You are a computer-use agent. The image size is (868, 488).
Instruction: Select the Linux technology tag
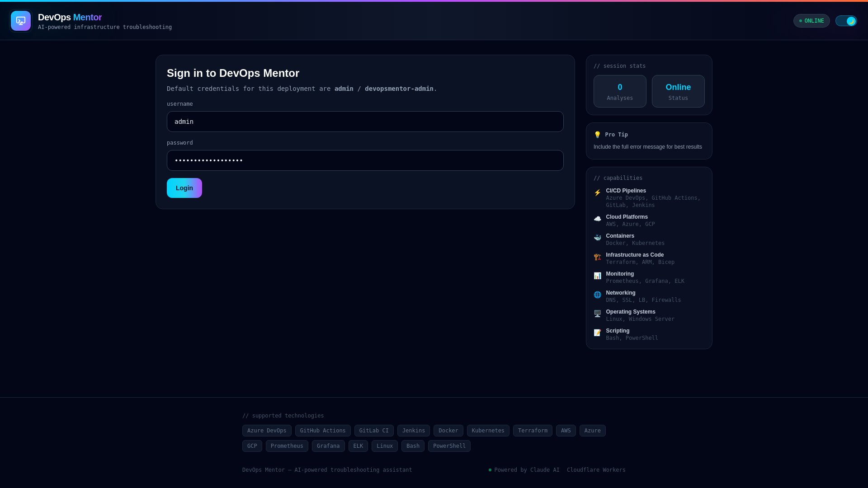(x=385, y=446)
